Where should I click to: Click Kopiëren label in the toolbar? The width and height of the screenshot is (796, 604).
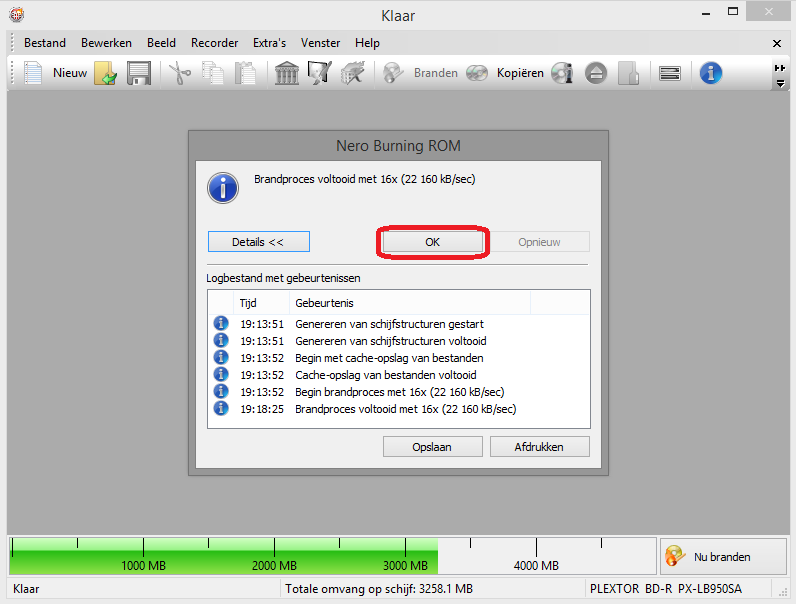click(x=520, y=73)
